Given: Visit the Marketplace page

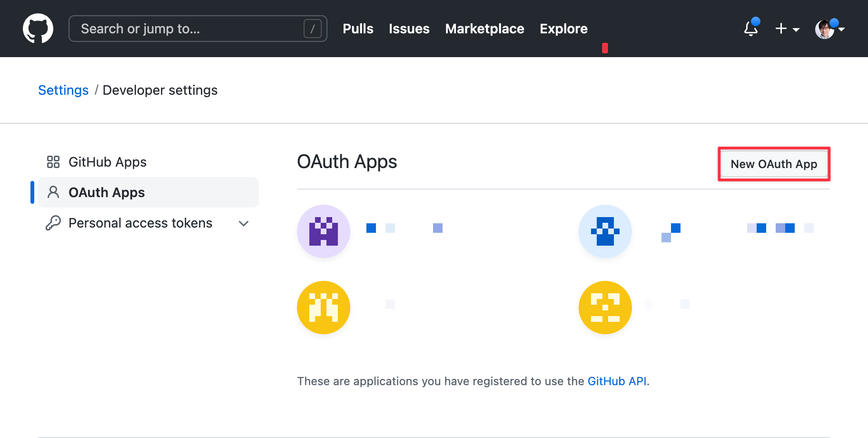Looking at the screenshot, I should (484, 29).
